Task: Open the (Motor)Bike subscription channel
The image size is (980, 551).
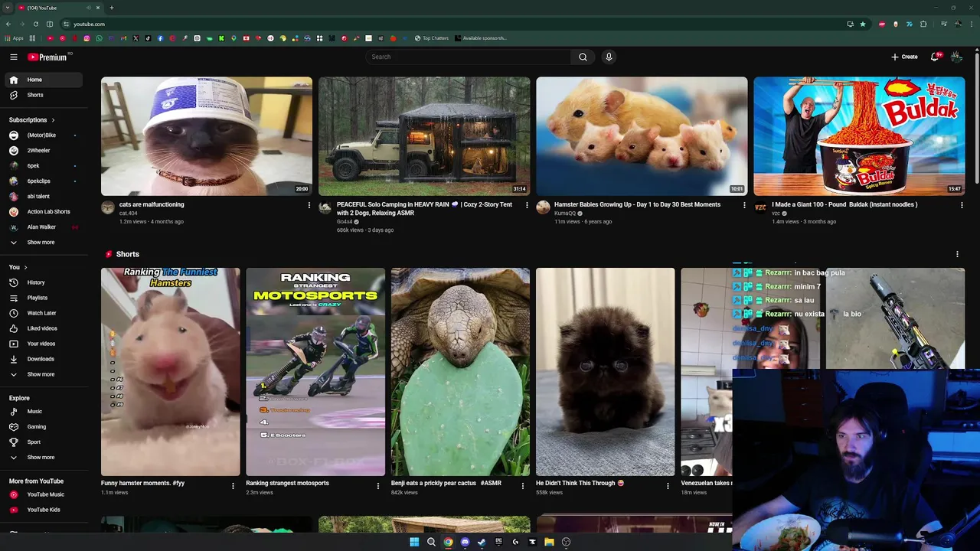Action: (43, 135)
